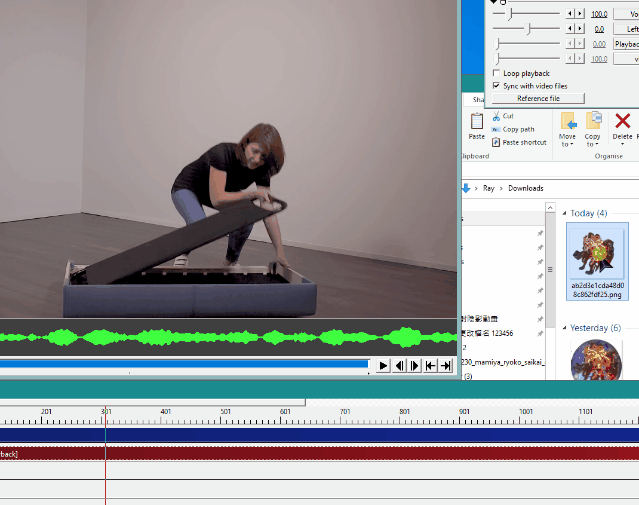Expand the chevron before Ray in address bar

click(476, 188)
